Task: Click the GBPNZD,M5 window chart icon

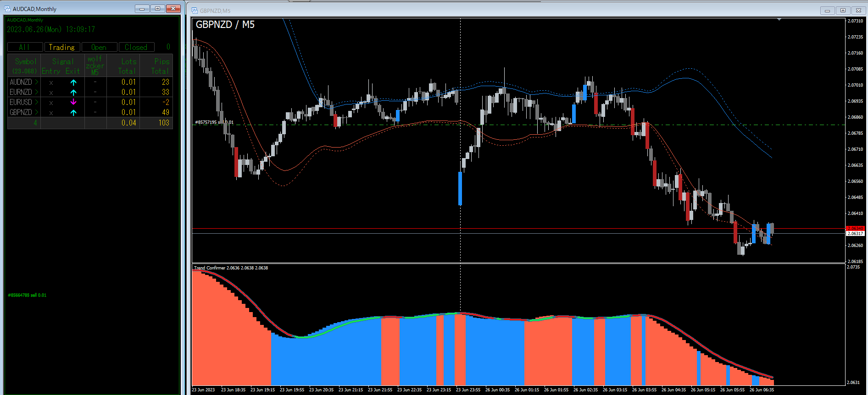Action: tap(195, 11)
